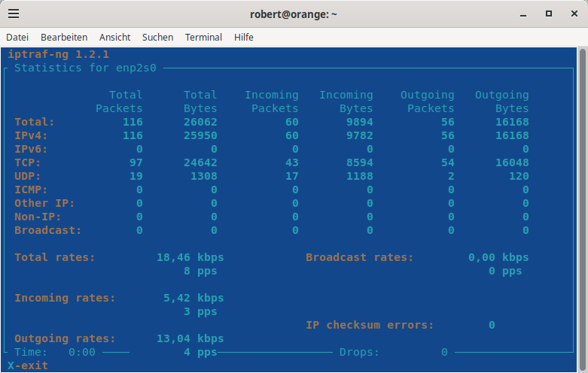The image size is (588, 373).
Task: Close the robert@orange terminal window
Action: tap(573, 14)
